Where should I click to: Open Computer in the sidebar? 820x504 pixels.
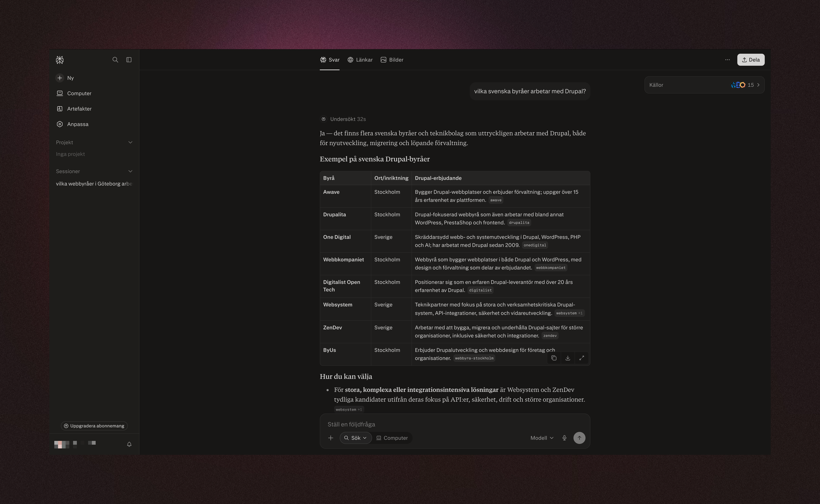point(79,93)
